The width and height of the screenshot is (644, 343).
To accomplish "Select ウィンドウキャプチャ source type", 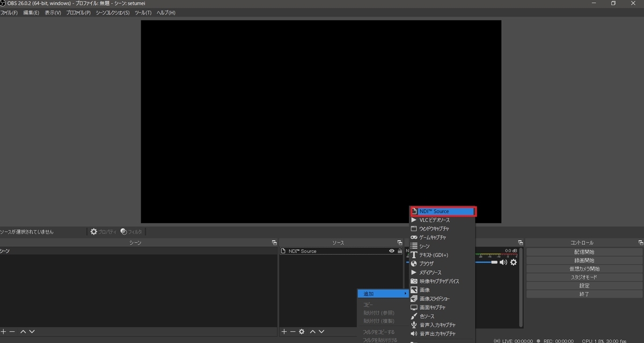I will click(x=442, y=229).
